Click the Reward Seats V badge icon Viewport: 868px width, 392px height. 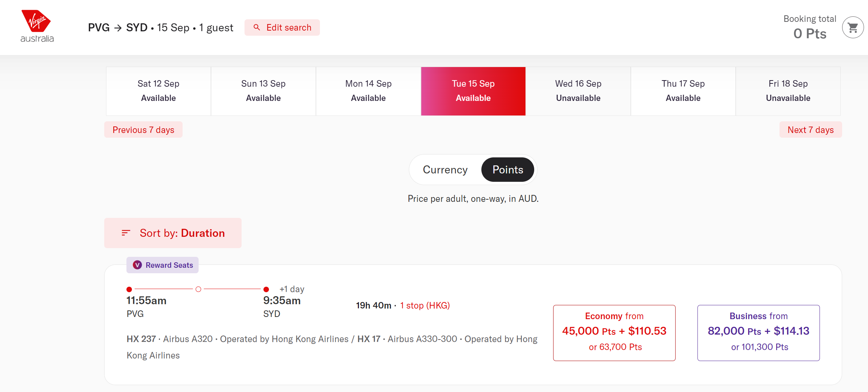pos(137,265)
